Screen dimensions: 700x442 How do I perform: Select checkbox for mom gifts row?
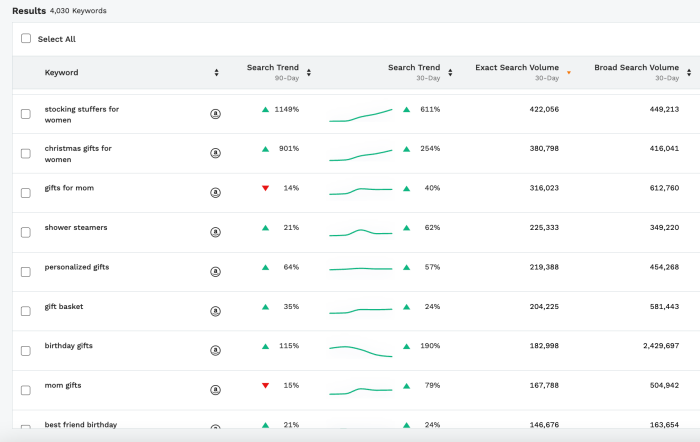26,390
